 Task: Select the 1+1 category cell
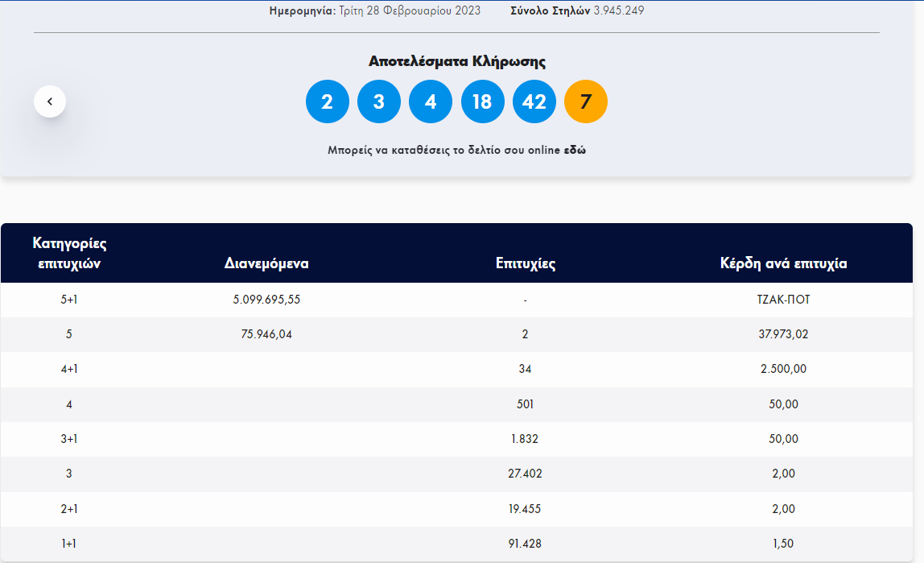(69, 544)
